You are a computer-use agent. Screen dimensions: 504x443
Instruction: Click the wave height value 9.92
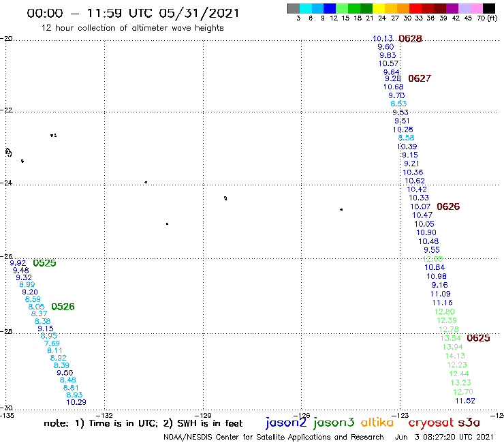18,263
